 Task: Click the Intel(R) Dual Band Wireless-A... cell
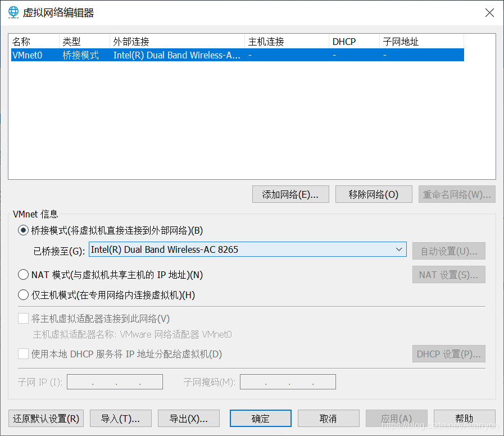pyautogui.click(x=177, y=55)
